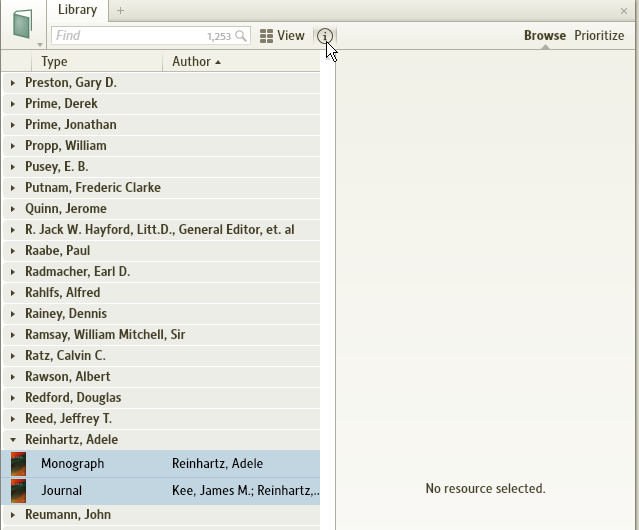The height and width of the screenshot is (530, 639).
Task: Select Journal row book cover thumbnail
Action: (x=18, y=490)
